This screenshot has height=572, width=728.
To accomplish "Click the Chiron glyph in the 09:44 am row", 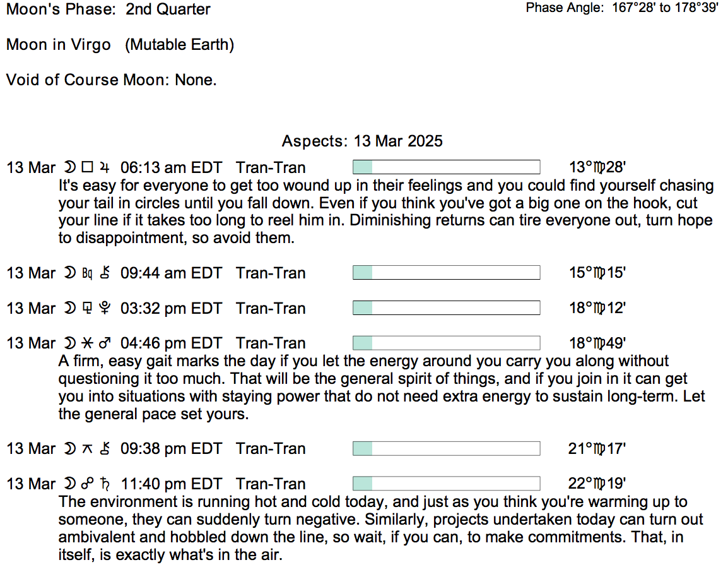I will 105,273.
